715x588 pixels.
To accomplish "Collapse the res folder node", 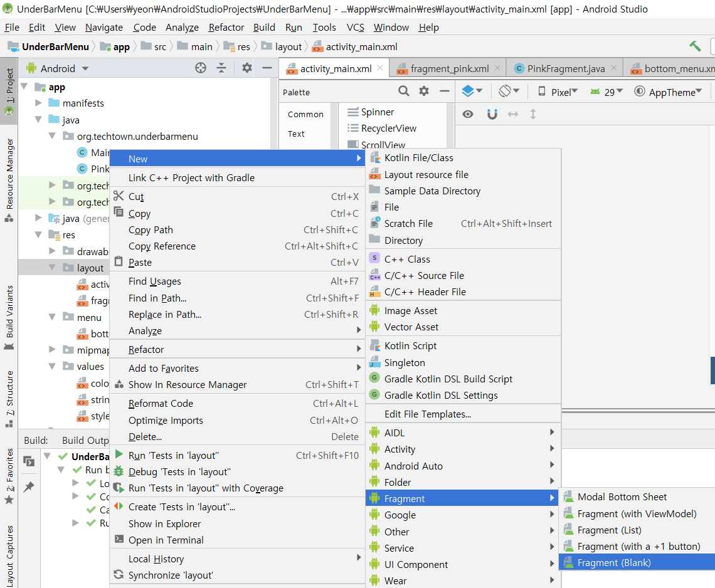I will tap(39, 234).
